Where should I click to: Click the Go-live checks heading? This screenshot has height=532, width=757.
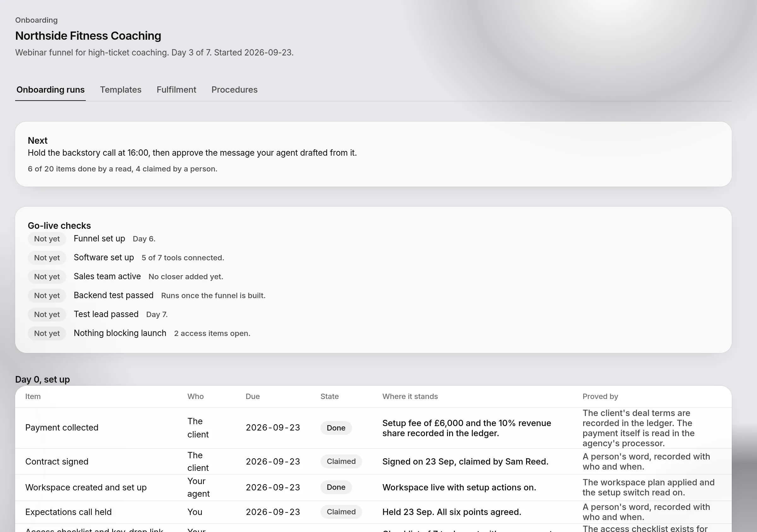pos(59,226)
